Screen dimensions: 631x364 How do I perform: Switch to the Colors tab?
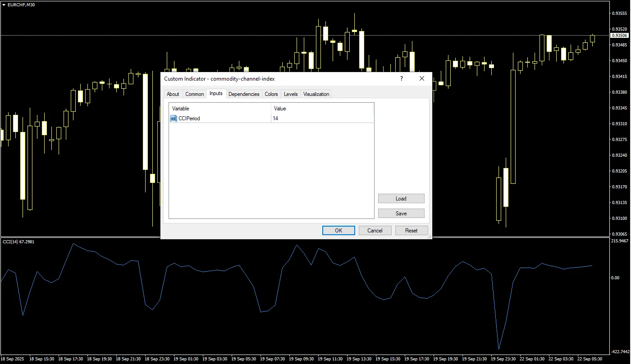coord(271,94)
